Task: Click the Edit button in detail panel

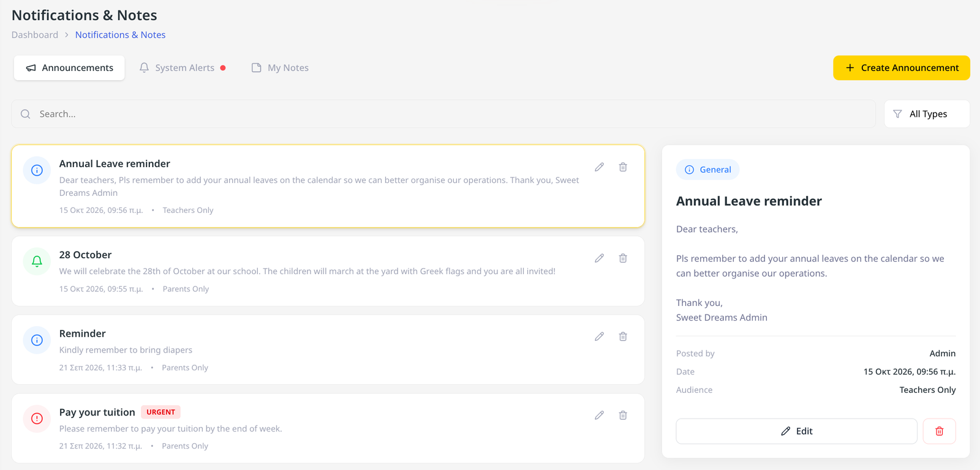Action: [x=796, y=431]
